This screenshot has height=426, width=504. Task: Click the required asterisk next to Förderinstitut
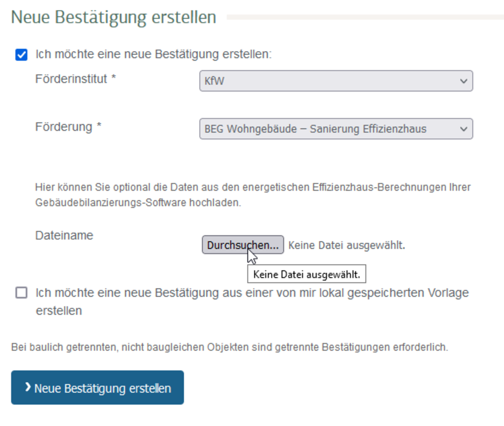point(113,79)
